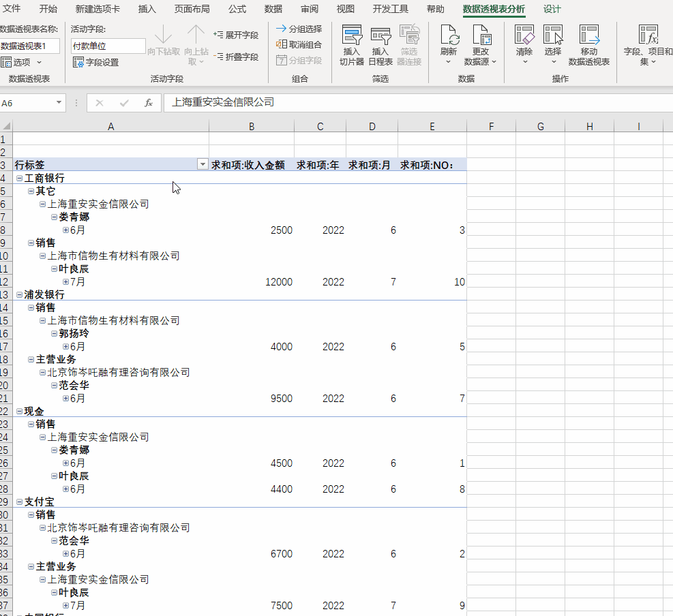673x616 pixels.
Task: Open dropdown arrow next to 选项
Action: pyautogui.click(x=39, y=62)
